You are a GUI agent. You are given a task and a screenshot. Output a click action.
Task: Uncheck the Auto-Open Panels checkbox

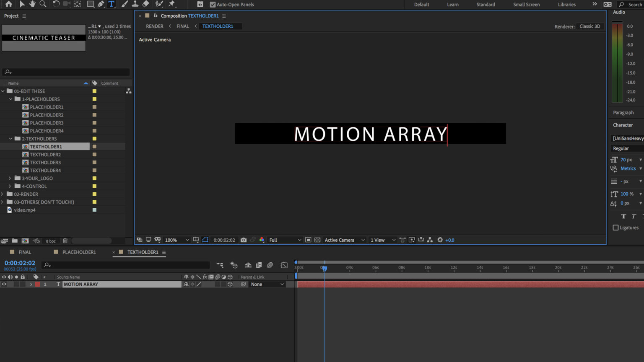(x=212, y=5)
